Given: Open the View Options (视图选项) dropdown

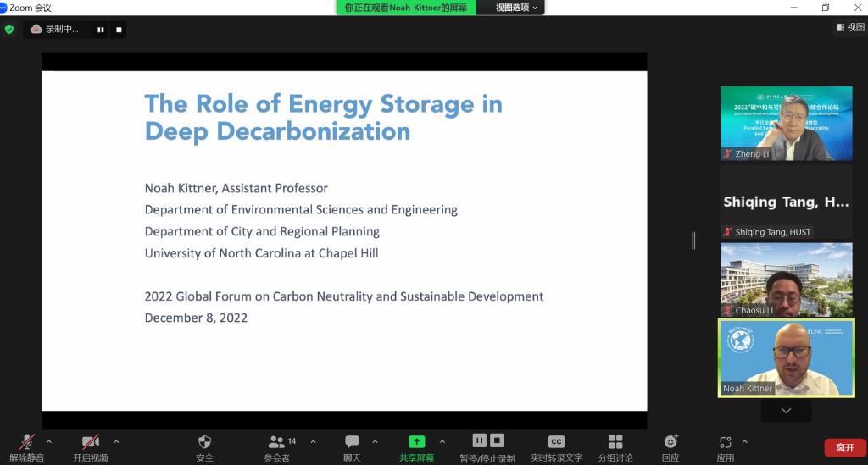Looking at the screenshot, I should (x=516, y=8).
